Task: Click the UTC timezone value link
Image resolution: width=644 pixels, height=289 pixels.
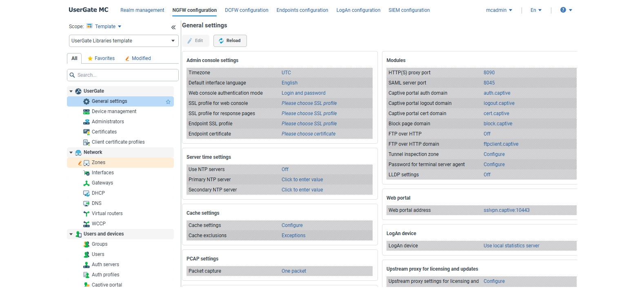Action: 286,73
